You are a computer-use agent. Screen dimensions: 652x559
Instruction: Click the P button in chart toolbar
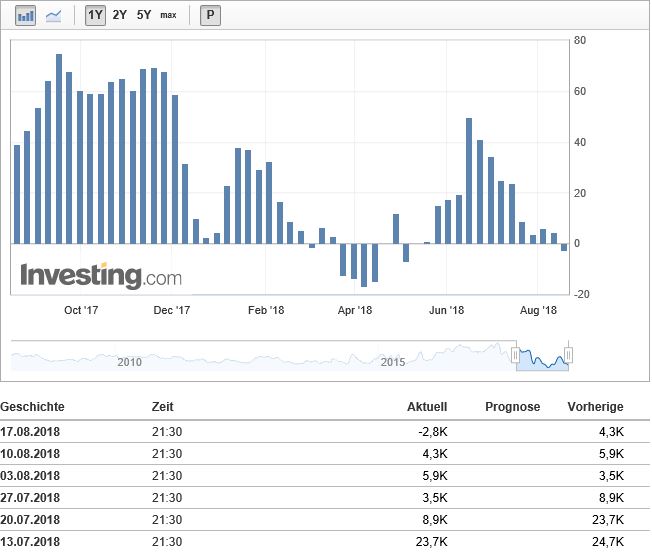[210, 15]
